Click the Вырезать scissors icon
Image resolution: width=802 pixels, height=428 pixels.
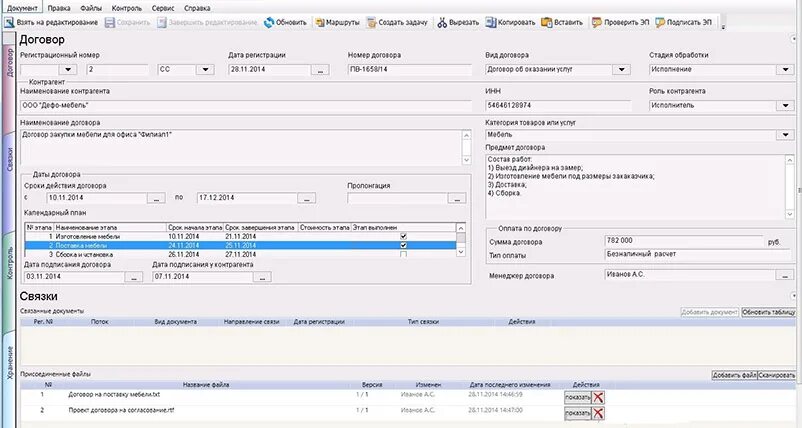pos(442,22)
